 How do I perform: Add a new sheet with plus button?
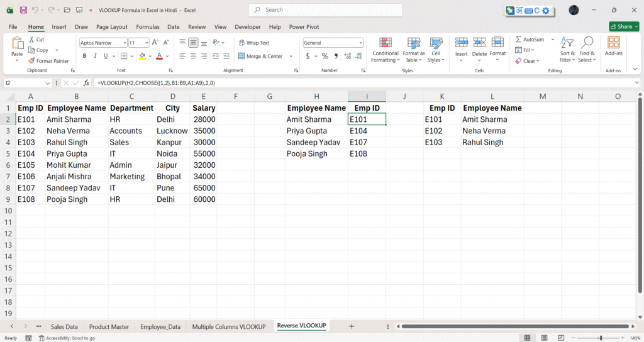click(x=351, y=326)
